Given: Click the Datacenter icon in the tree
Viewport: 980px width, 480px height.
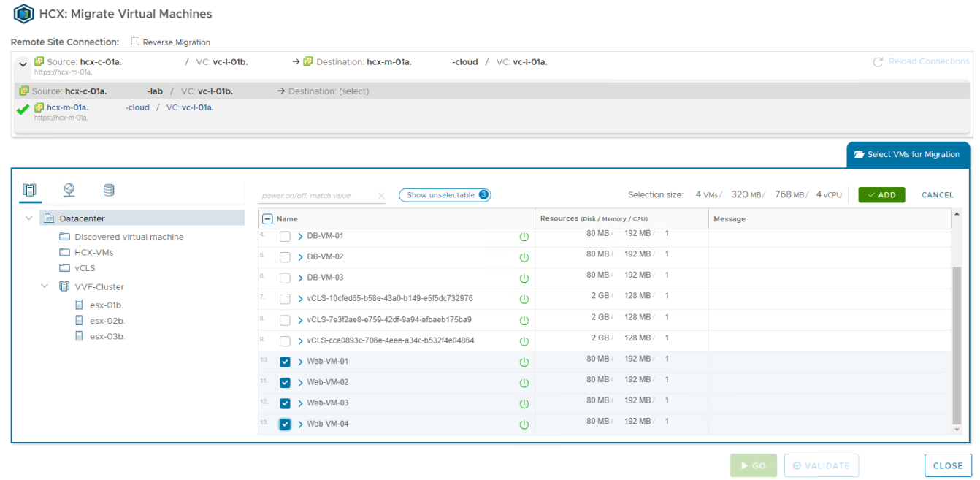Looking at the screenshot, I should point(49,218).
